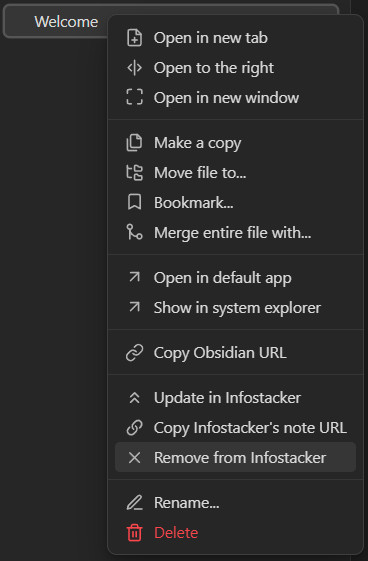The image size is (368, 561).
Task: Click the Open in new window frame icon
Action: 134,98
